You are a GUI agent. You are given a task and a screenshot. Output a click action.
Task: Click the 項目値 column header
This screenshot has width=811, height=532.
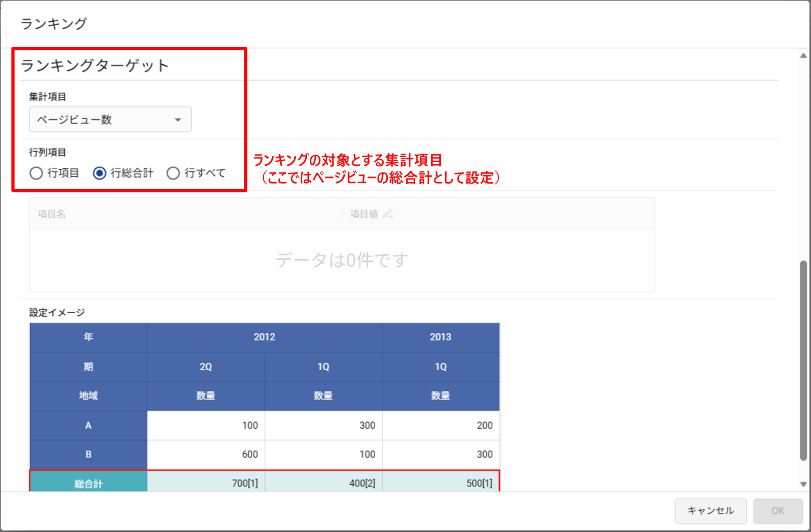[364, 214]
